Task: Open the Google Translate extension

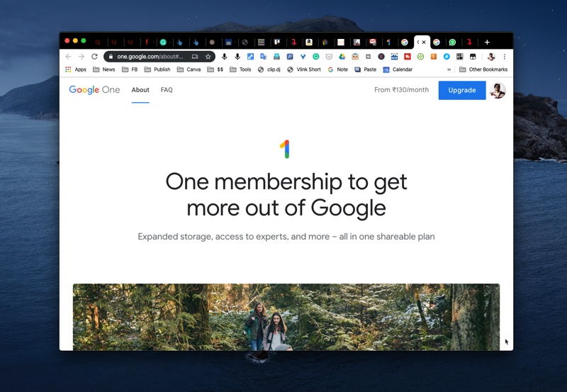Action: pos(263,57)
